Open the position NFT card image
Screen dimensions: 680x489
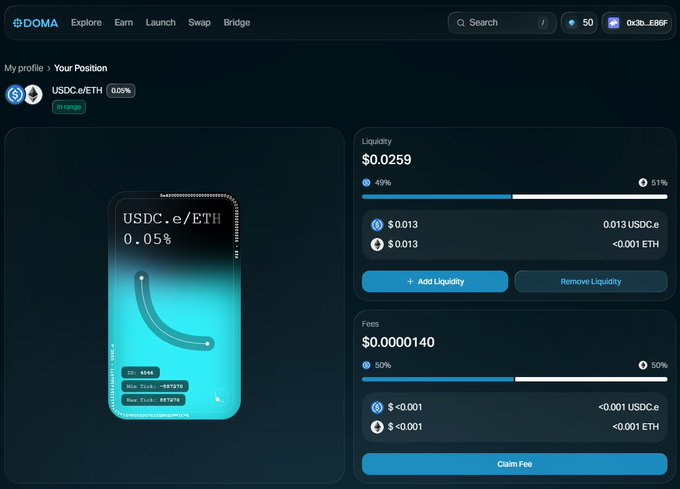(174, 306)
